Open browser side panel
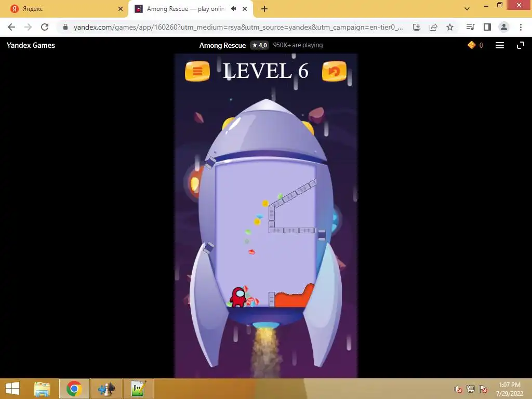The height and width of the screenshot is (399, 532). point(487,27)
